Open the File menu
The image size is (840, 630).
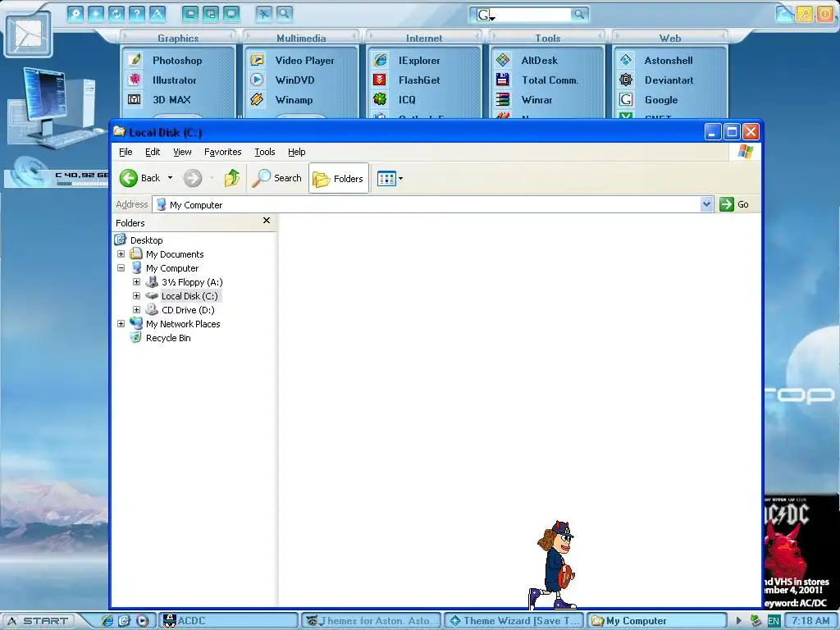(126, 152)
